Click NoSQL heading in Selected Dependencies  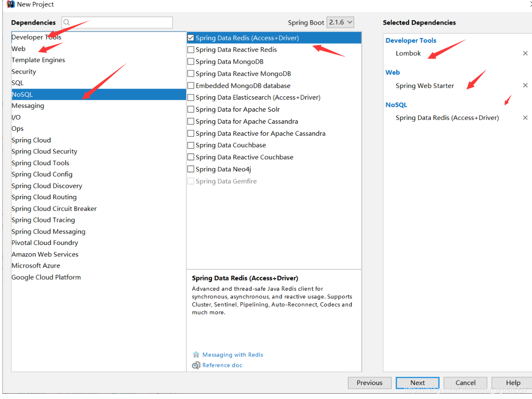(x=396, y=105)
